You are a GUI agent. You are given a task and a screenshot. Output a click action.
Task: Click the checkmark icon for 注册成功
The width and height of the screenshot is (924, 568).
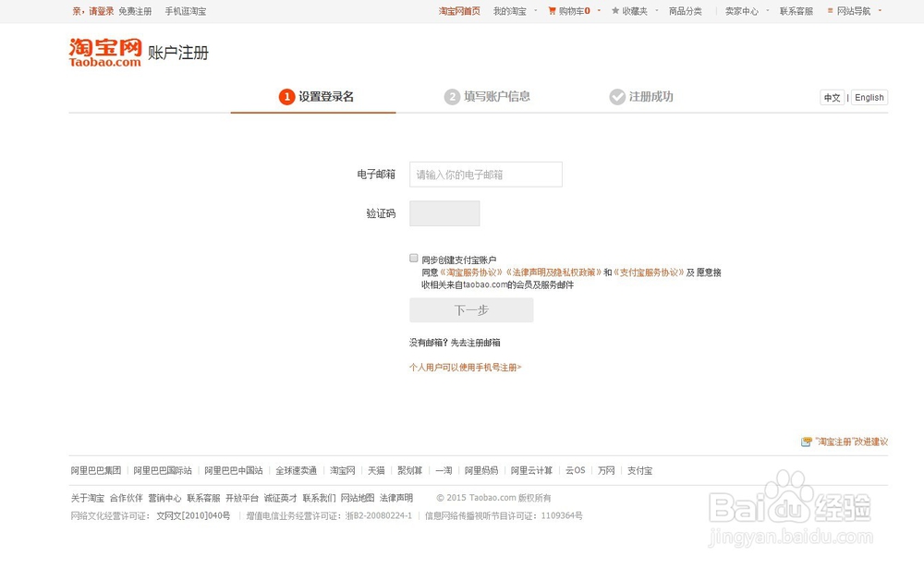(617, 97)
